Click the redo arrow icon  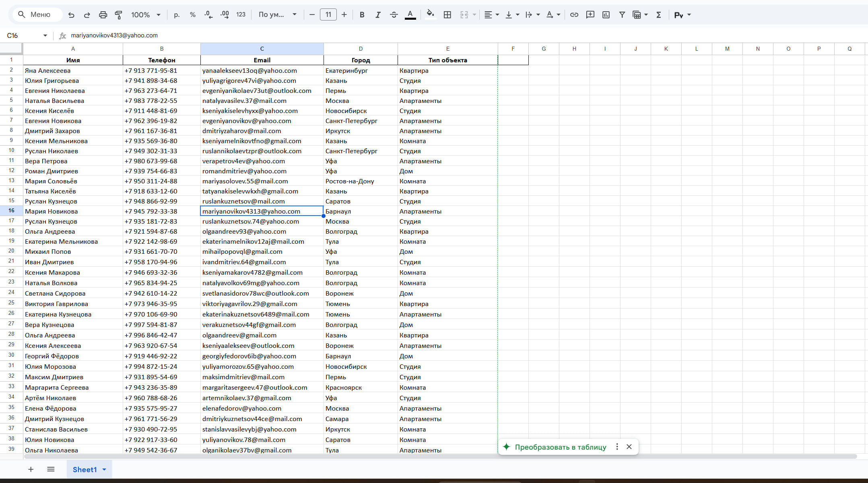(x=87, y=15)
